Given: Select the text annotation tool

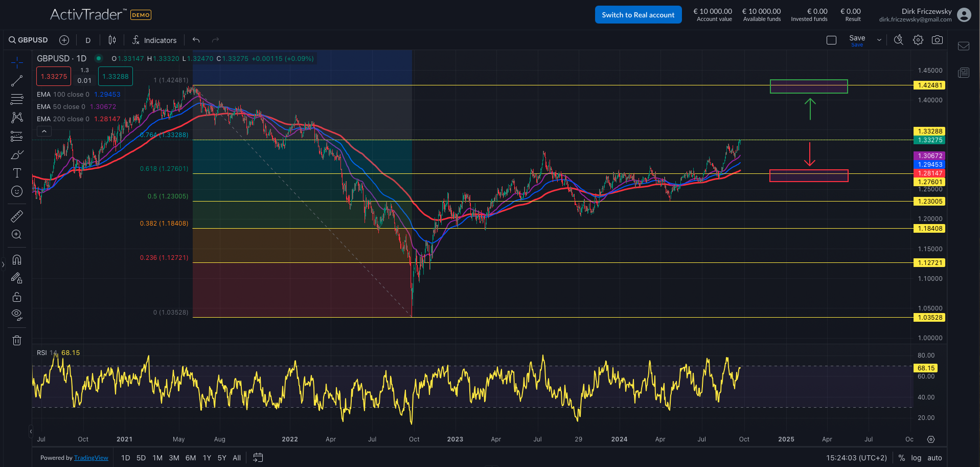Looking at the screenshot, I should pos(17,173).
